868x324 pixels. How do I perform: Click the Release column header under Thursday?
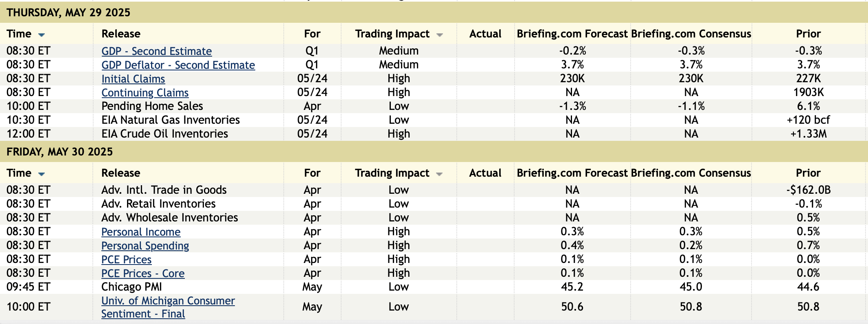121,34
